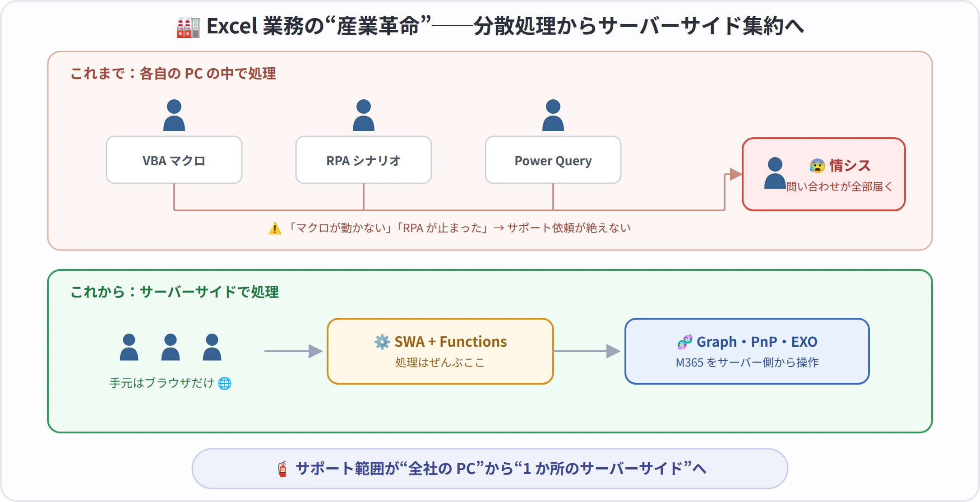Click the fire extinguisher icon in bottom banner

tap(282, 469)
